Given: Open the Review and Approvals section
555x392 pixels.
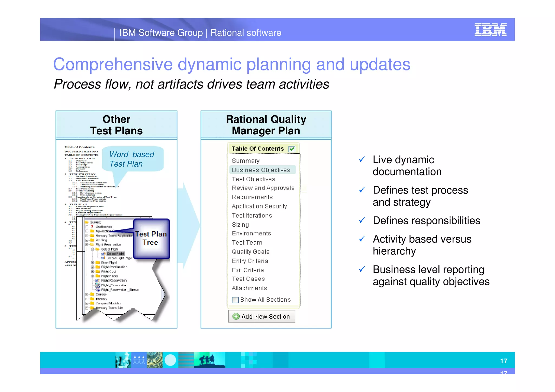Looking at the screenshot, I should tap(263, 188).
